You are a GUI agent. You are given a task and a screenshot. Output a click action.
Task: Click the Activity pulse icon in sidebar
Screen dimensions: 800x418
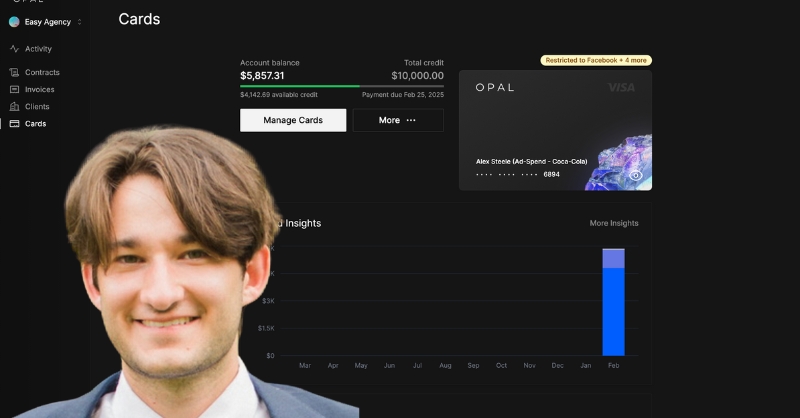[14, 49]
